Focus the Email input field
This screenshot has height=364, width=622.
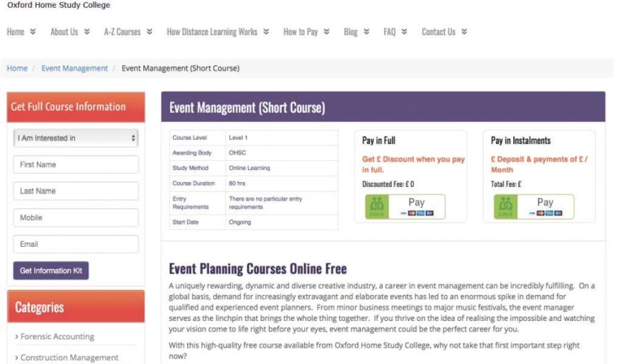click(76, 244)
